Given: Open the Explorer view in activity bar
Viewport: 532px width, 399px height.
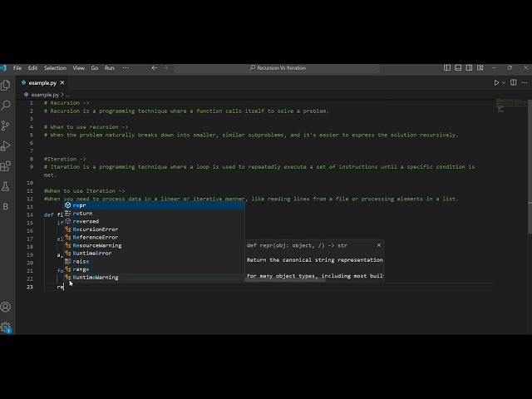Looking at the screenshot, I should [x=6, y=85].
